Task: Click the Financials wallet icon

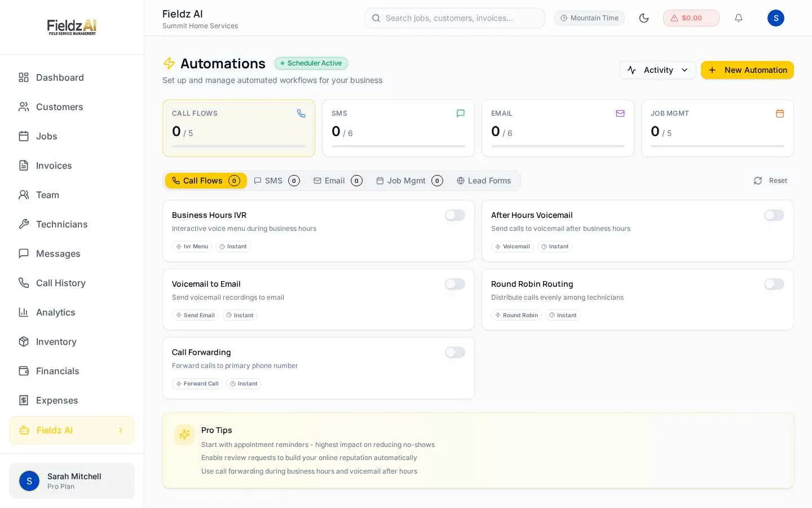Action: (24, 371)
